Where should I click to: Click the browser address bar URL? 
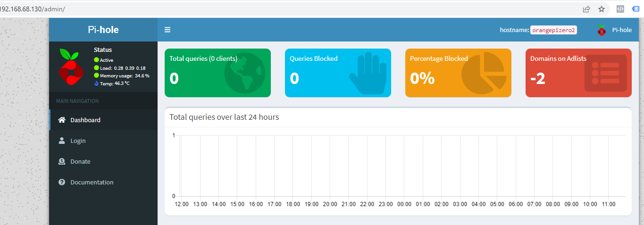[x=32, y=8]
